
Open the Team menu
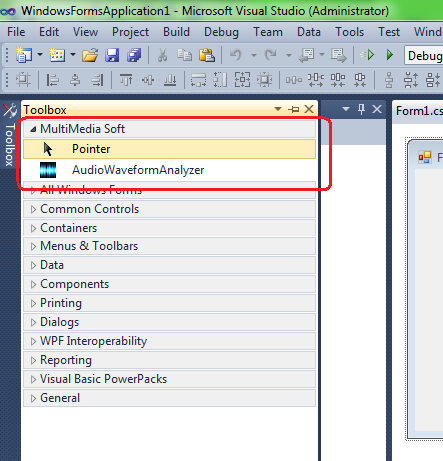268,32
